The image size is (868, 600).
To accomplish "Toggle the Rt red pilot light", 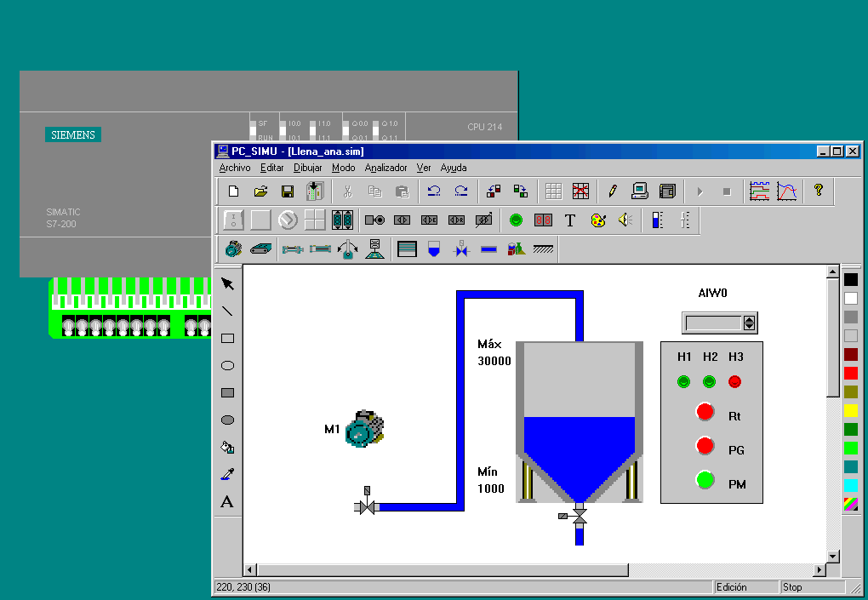I will pyautogui.click(x=705, y=411).
